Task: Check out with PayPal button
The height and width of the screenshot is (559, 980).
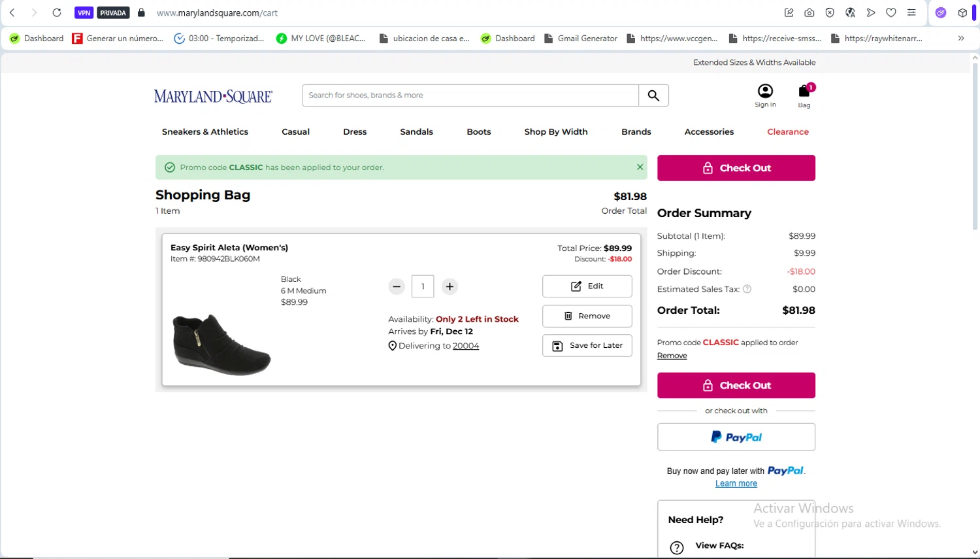Action: (x=736, y=437)
